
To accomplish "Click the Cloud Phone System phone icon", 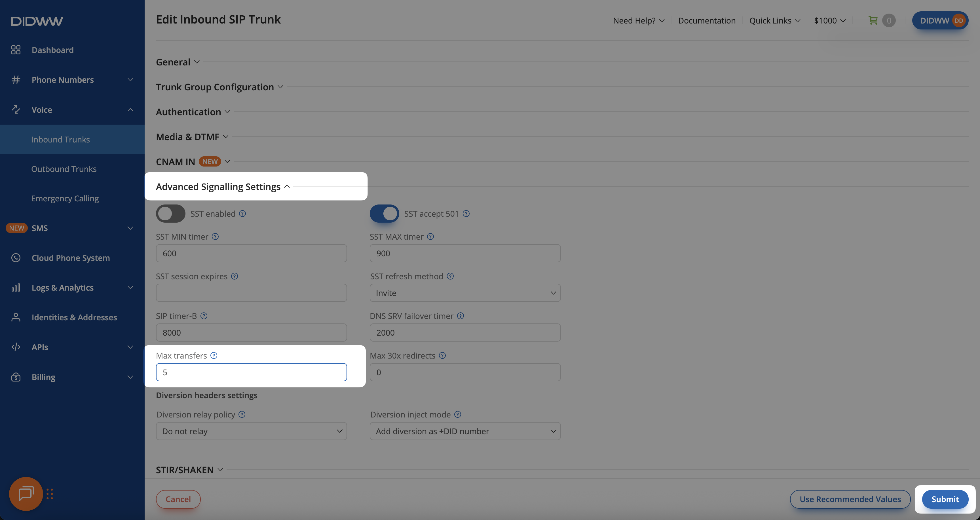I will [16, 258].
